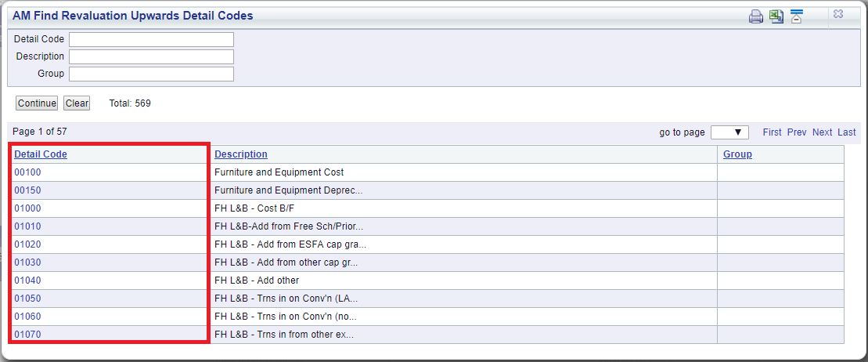Sort by the Group column header

pos(737,154)
